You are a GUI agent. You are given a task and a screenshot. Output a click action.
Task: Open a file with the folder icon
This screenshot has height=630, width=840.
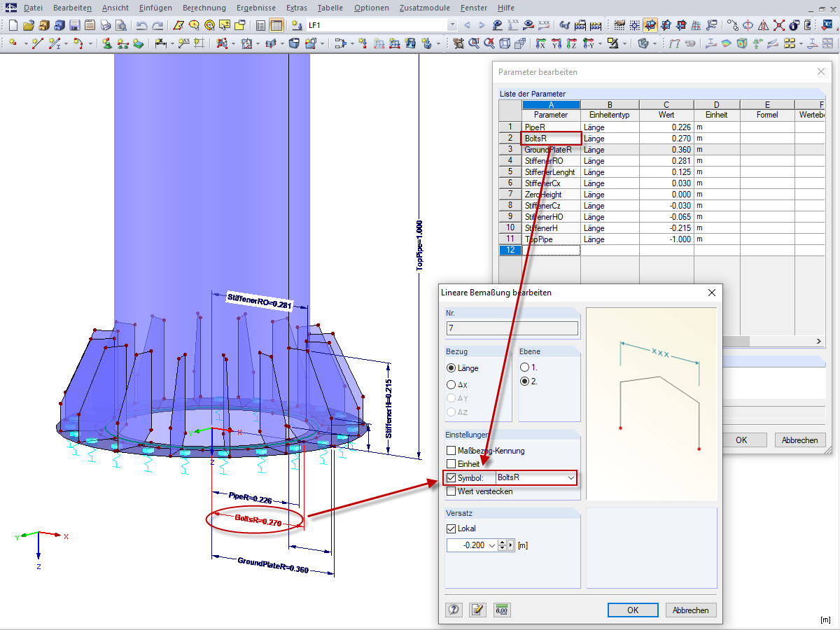coord(29,25)
